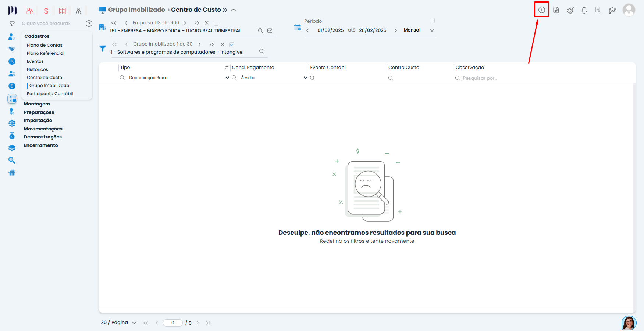Open the notifications bell icon

click(x=584, y=10)
